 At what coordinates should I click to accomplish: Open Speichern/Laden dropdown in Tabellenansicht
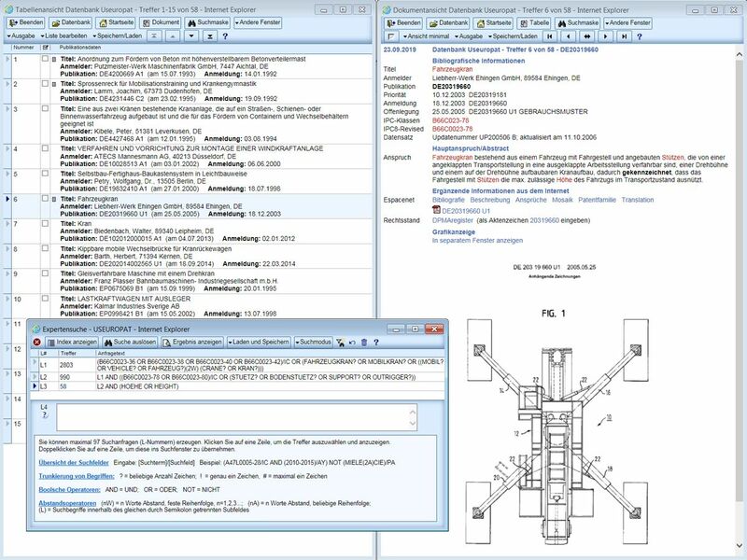tap(118, 36)
